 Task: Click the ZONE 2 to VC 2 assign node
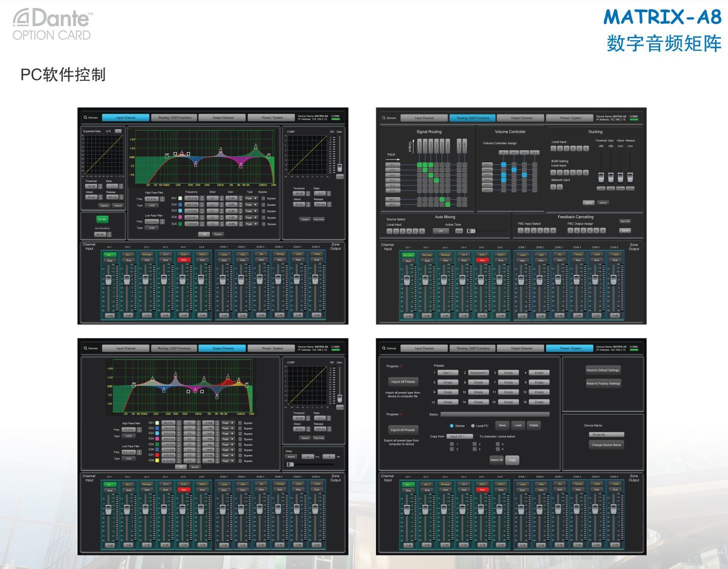514,169
